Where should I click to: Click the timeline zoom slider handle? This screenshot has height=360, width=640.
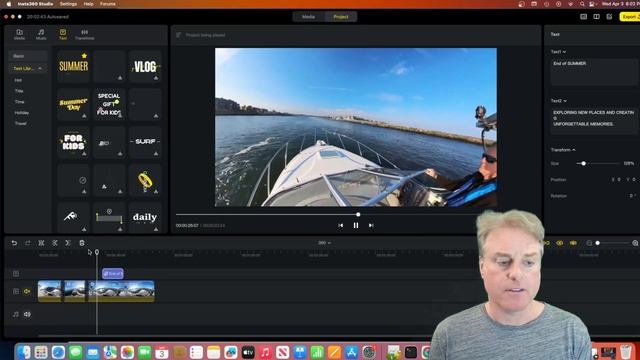(x=598, y=243)
